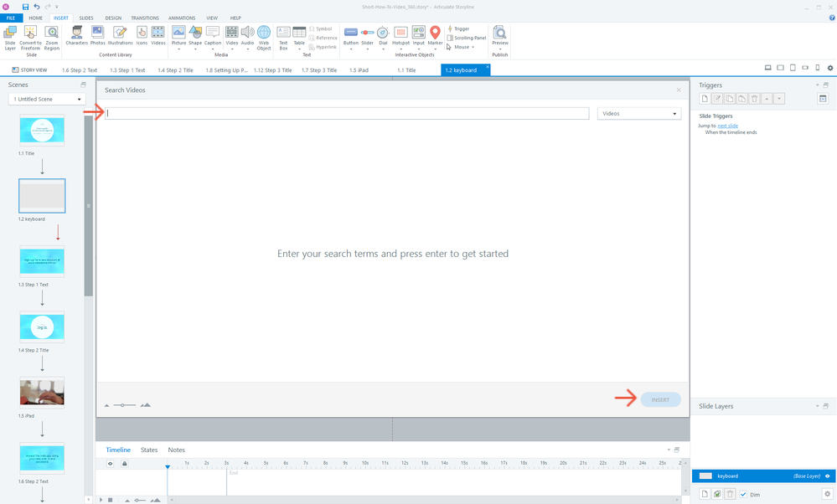Insert a Web Object

click(264, 35)
